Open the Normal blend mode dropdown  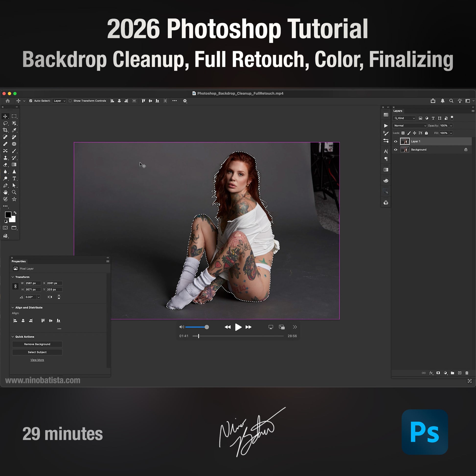[x=409, y=126]
